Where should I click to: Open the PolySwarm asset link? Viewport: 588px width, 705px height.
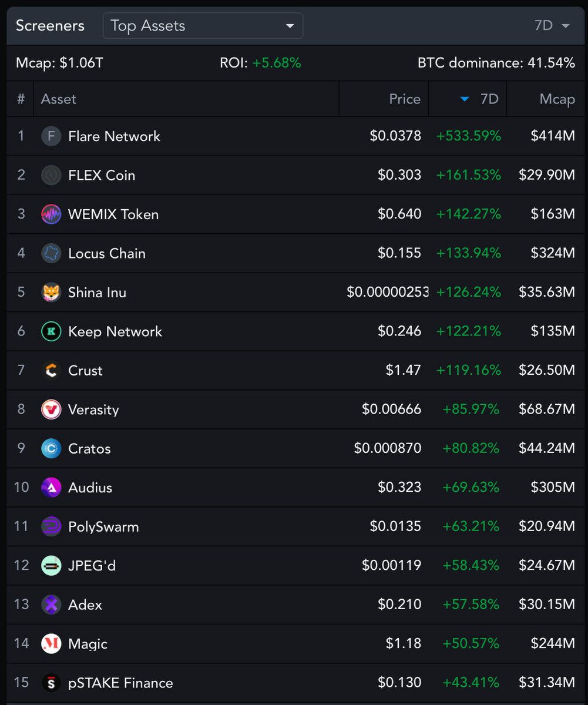103,527
